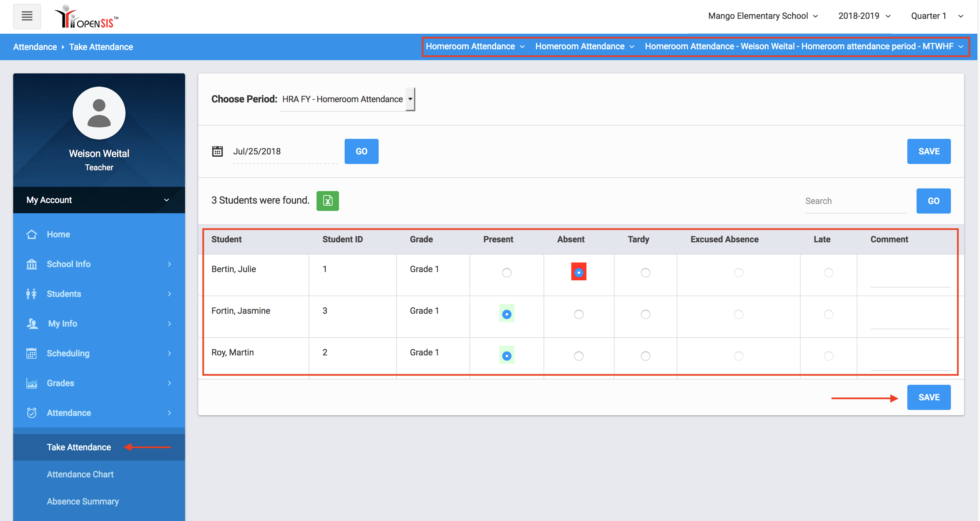980x521 pixels.
Task: Open the calendar date picker icon
Action: 217,151
